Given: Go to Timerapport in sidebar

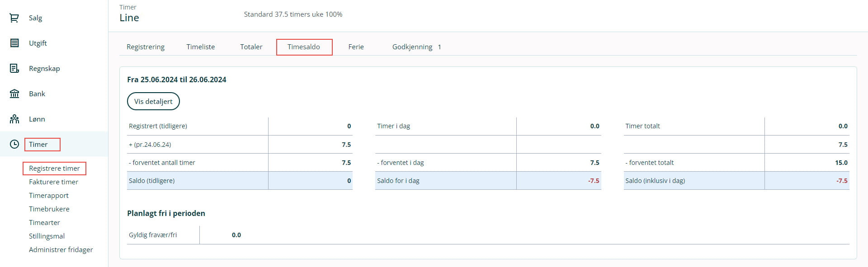Looking at the screenshot, I should click(x=49, y=196).
